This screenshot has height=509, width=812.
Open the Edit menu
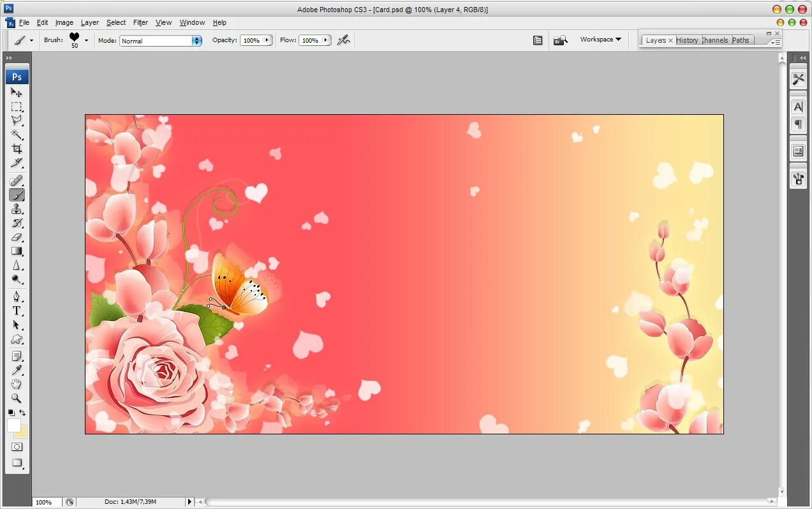click(42, 22)
